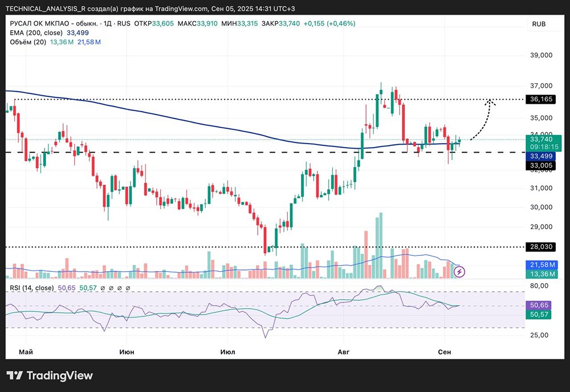Click the green 13,36 M volume scale label

pyautogui.click(x=542, y=274)
